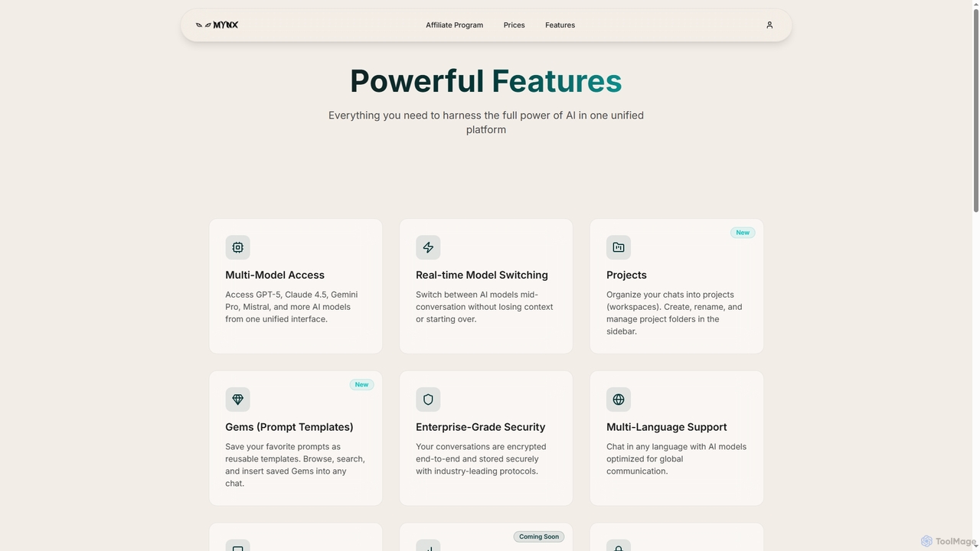
Task: Click the Enterprise-Grade Security title
Action: coord(480,427)
